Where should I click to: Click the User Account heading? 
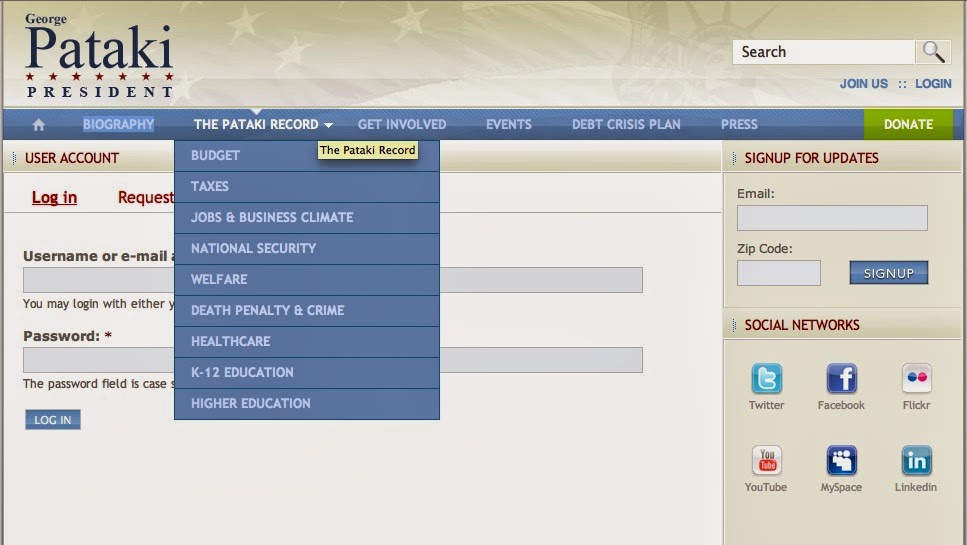[x=72, y=158]
